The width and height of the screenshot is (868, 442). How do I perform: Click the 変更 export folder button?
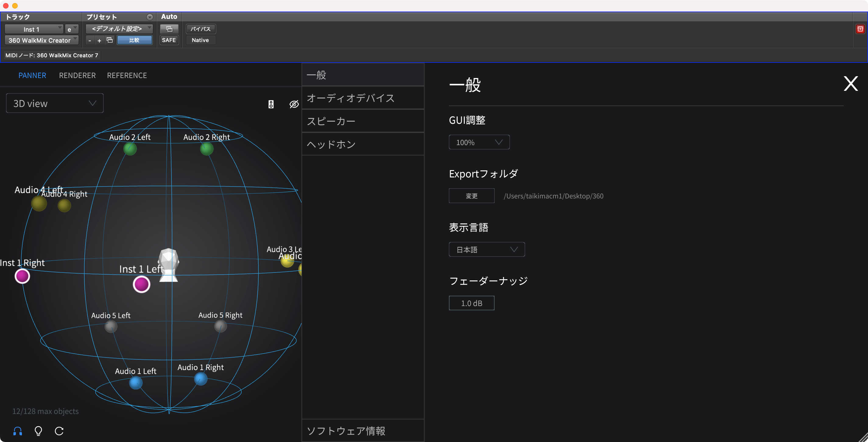[x=471, y=196]
